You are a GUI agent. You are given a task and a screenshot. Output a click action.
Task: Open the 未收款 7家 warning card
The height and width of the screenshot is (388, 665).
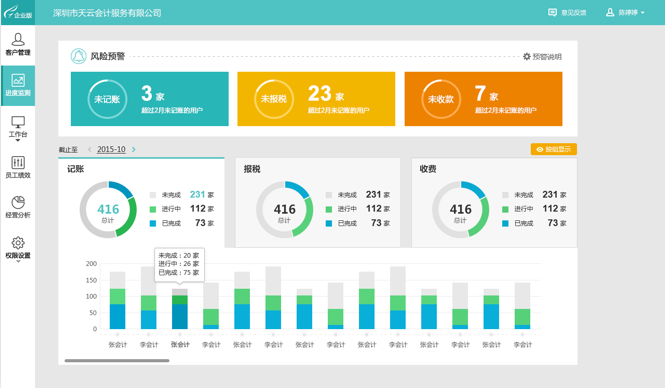[483, 99]
